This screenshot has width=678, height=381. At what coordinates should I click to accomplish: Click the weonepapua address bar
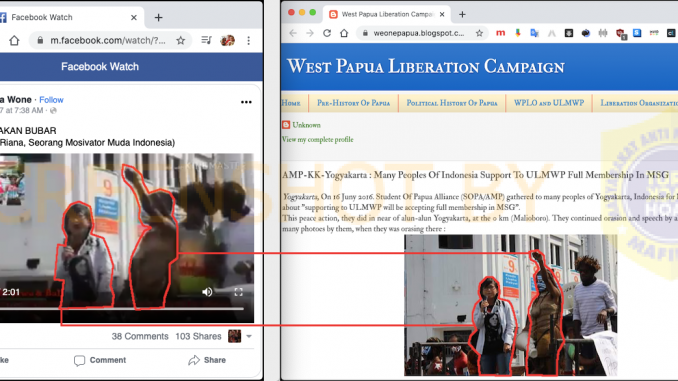point(420,33)
